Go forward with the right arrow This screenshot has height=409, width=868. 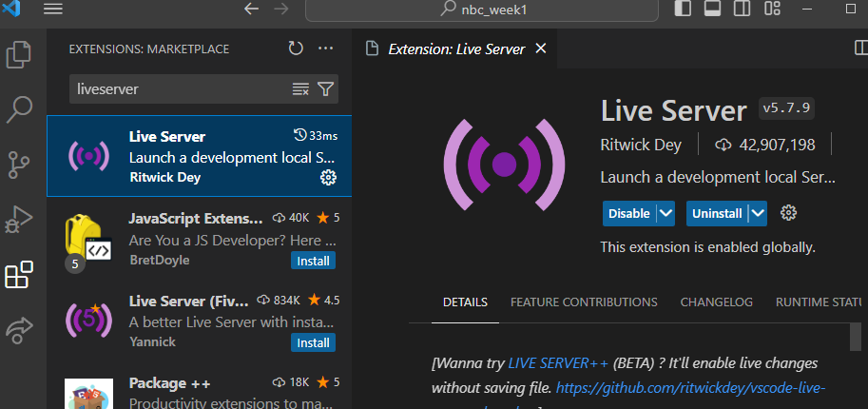coord(281,9)
